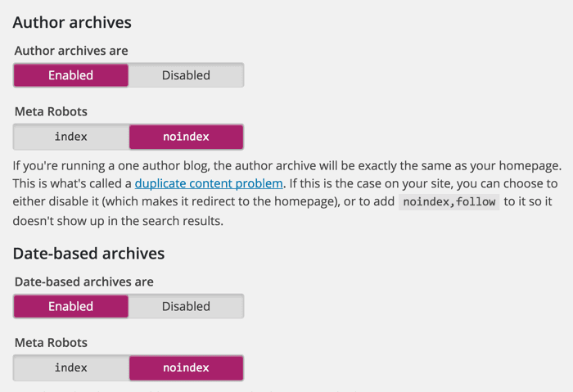Screen dimensions: 573x392
Task: Click the "Date-based archives are" label
Action: [x=84, y=282]
